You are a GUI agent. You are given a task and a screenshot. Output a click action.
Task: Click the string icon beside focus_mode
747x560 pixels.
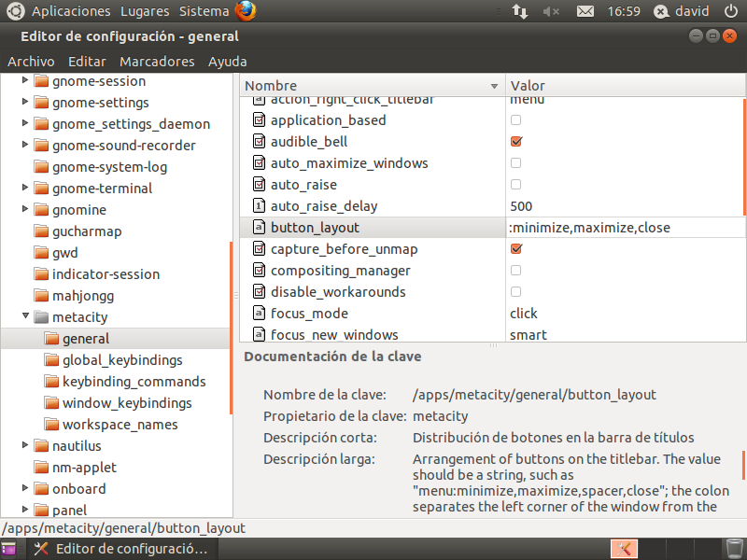click(x=259, y=313)
